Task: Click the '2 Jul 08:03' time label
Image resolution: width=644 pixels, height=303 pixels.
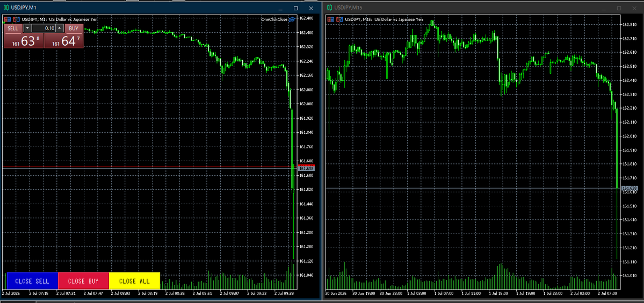Action: 120,293
